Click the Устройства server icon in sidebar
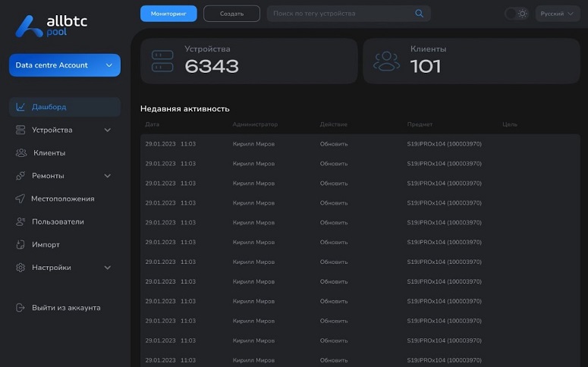 (x=20, y=130)
